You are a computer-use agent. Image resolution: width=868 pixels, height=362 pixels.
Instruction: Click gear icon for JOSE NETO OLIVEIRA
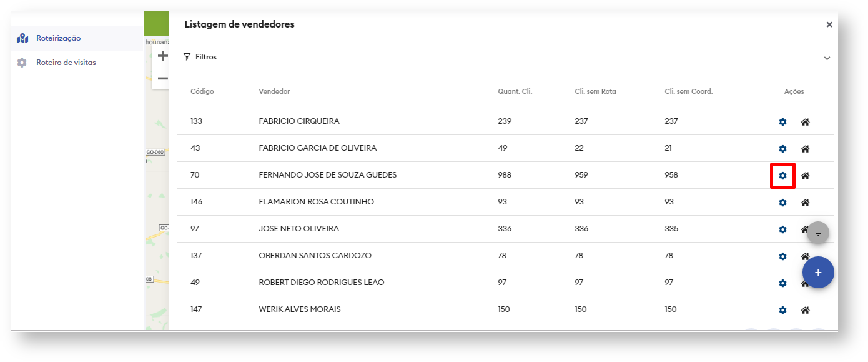coord(782,229)
